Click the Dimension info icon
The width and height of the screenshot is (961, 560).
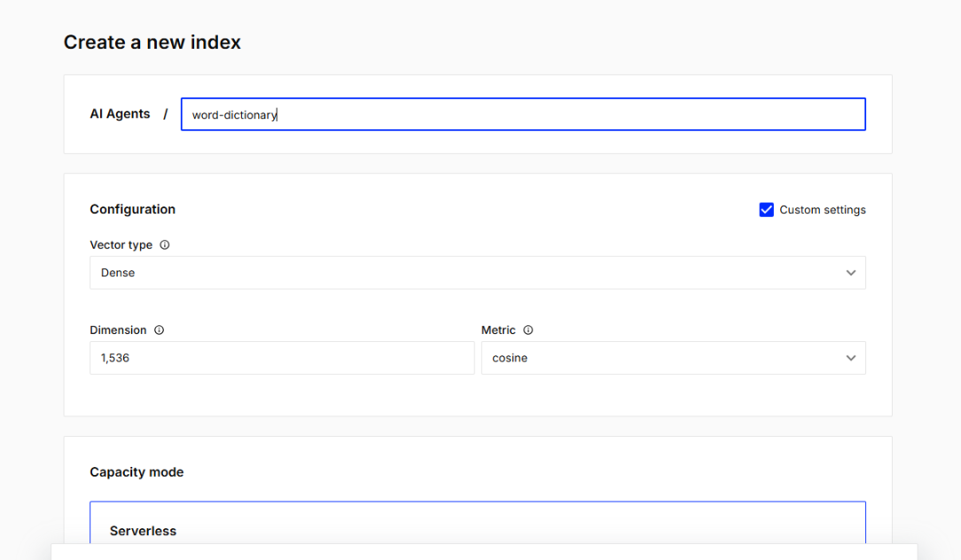pyautogui.click(x=160, y=331)
